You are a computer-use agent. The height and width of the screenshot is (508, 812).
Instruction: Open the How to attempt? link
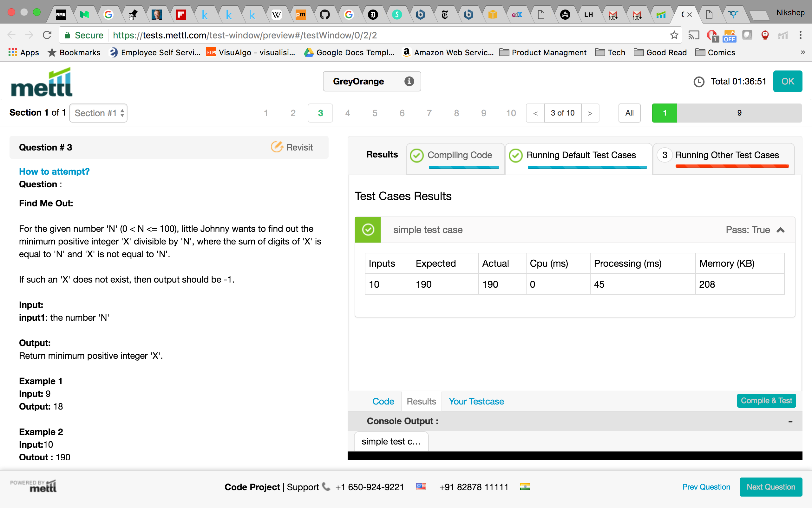tap(54, 171)
